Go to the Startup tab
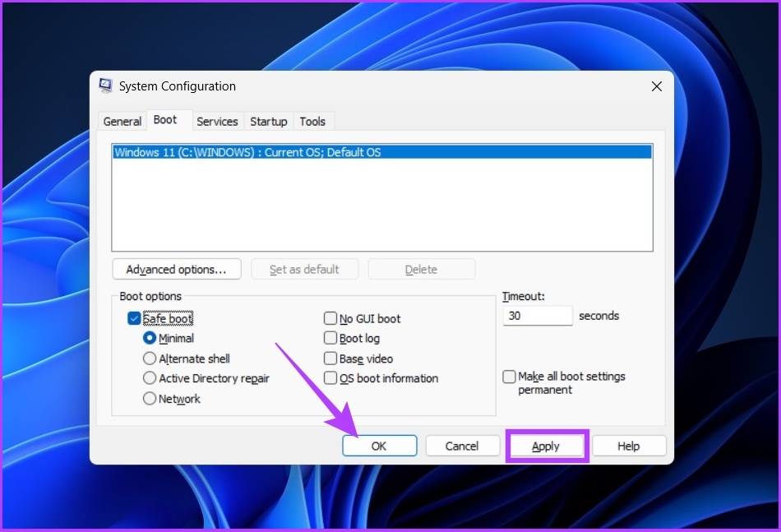The height and width of the screenshot is (532, 781). pyautogui.click(x=269, y=122)
